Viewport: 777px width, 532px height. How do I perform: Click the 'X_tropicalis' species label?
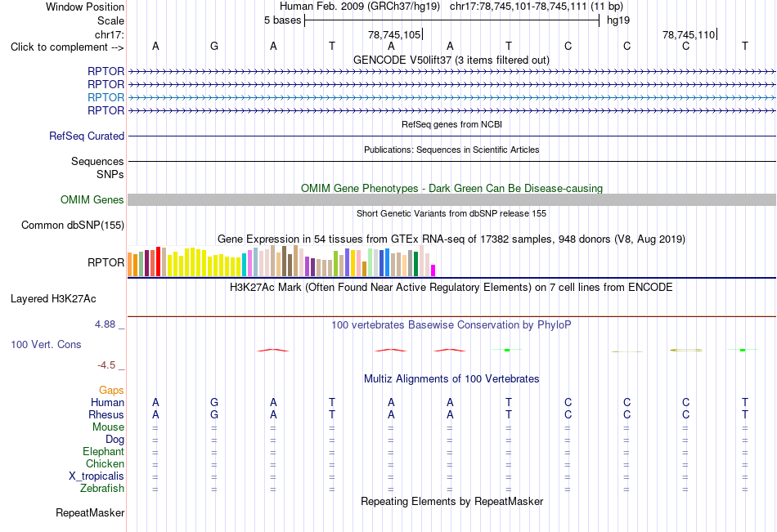click(x=97, y=476)
